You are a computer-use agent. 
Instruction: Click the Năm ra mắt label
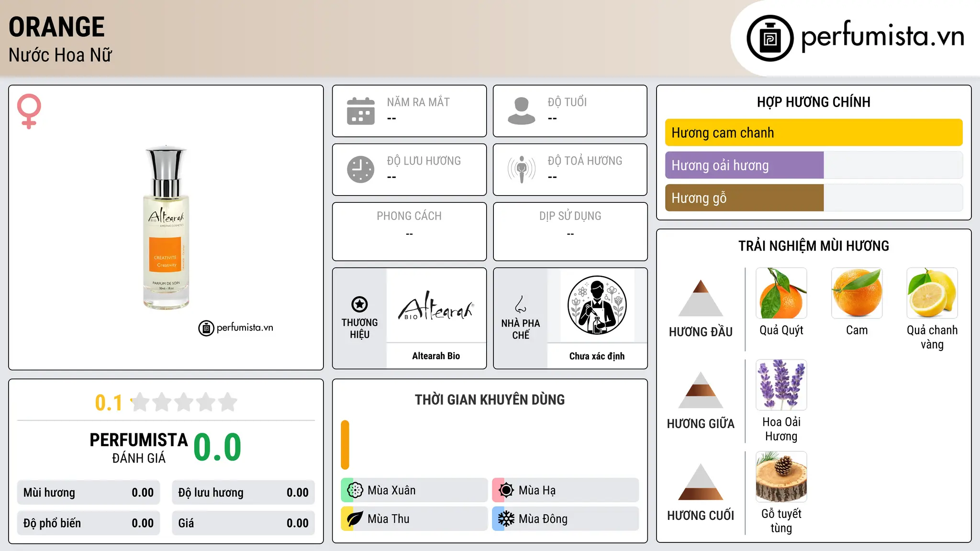418,102
